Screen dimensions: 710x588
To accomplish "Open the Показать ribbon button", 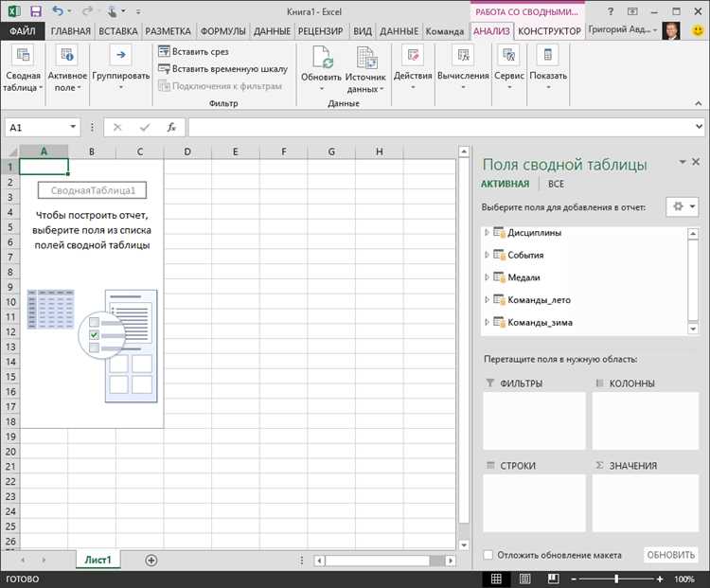I will pos(548,68).
